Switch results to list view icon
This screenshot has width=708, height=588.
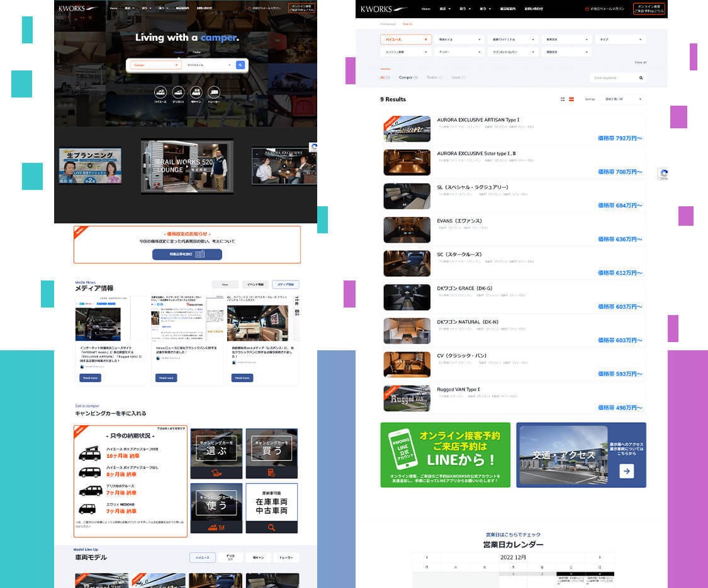[571, 99]
